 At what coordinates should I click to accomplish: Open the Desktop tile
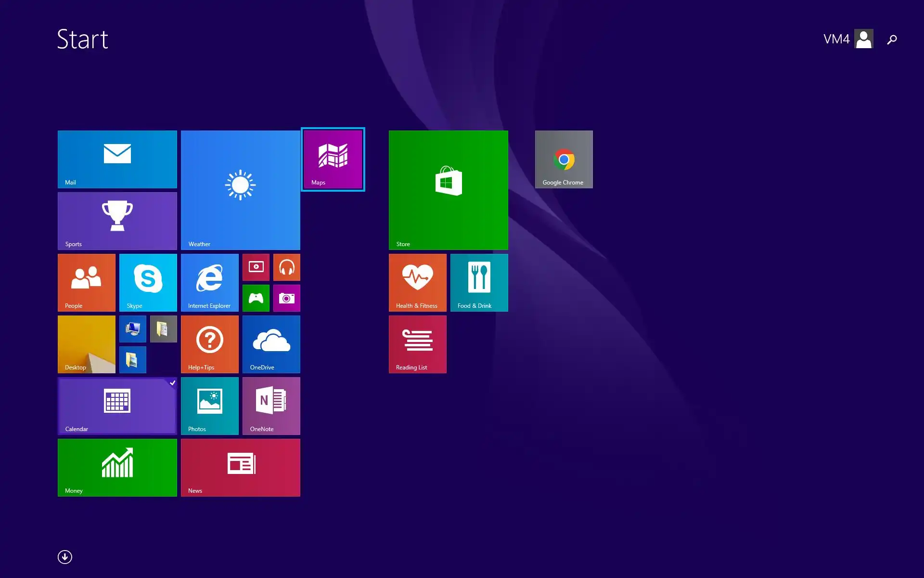86,344
